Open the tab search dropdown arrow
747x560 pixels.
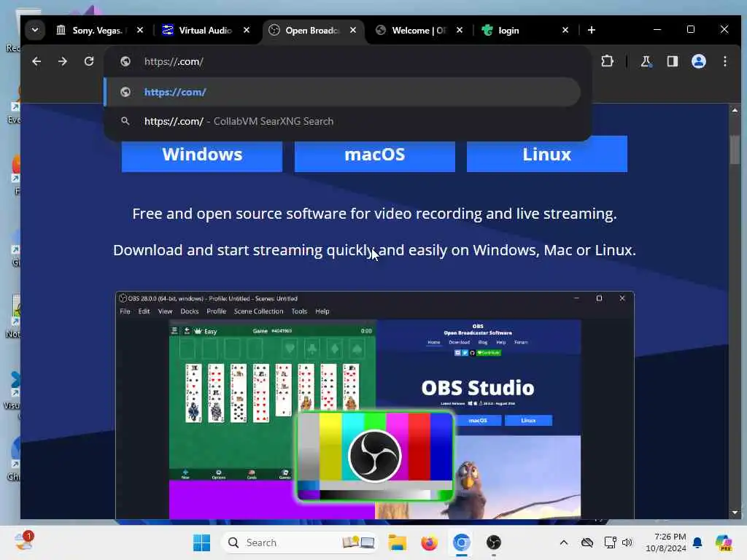pos(35,30)
